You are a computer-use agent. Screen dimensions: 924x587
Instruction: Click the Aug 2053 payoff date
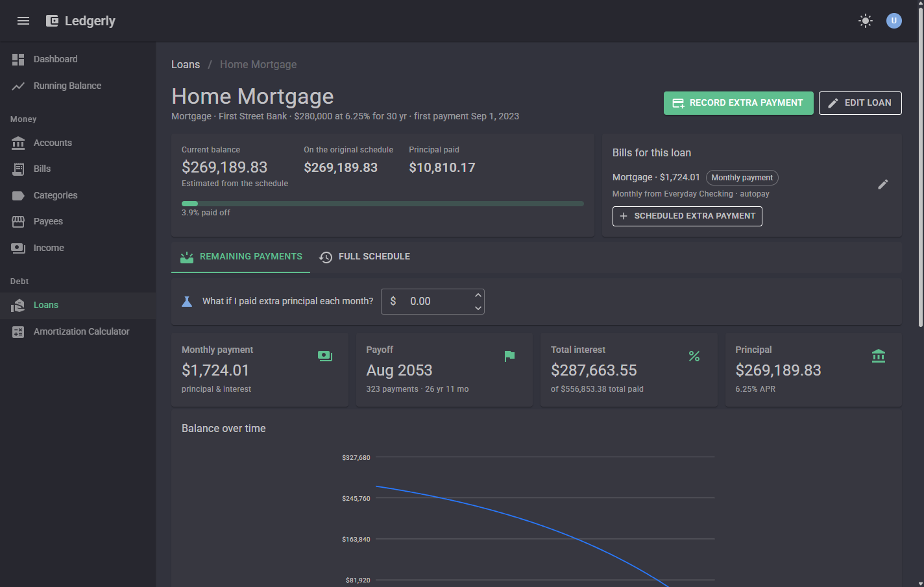pos(399,370)
